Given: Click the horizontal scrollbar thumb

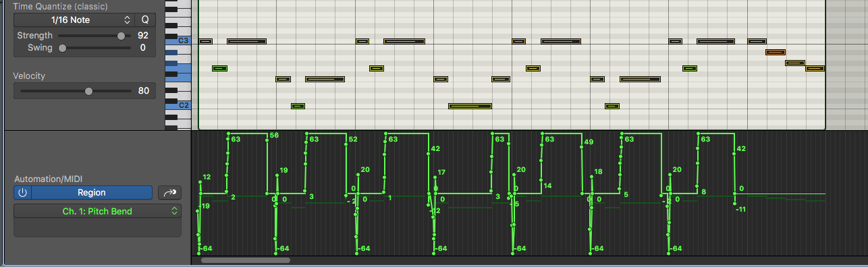Looking at the screenshot, I should pos(246,260).
